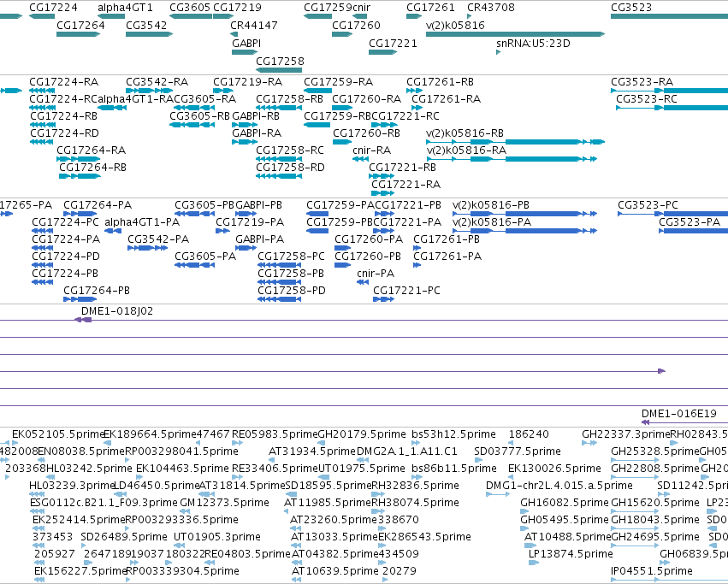Select the UT01905.3prime EST label
Image resolution: width=728 pixels, height=584 pixels.
pyautogui.click(x=217, y=537)
